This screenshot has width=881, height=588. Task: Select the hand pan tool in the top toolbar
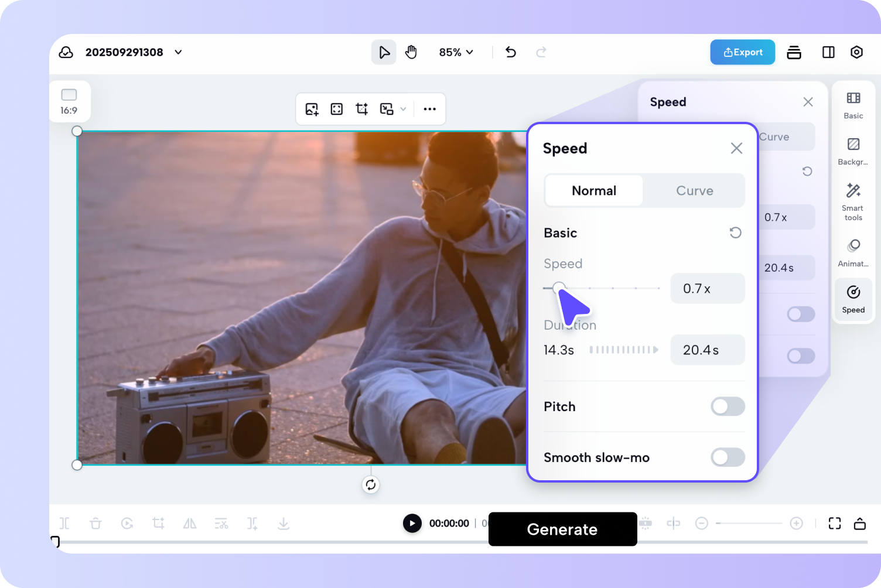[411, 52]
